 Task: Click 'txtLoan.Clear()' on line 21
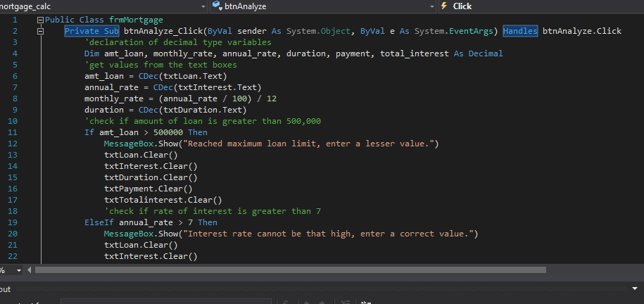(x=141, y=245)
